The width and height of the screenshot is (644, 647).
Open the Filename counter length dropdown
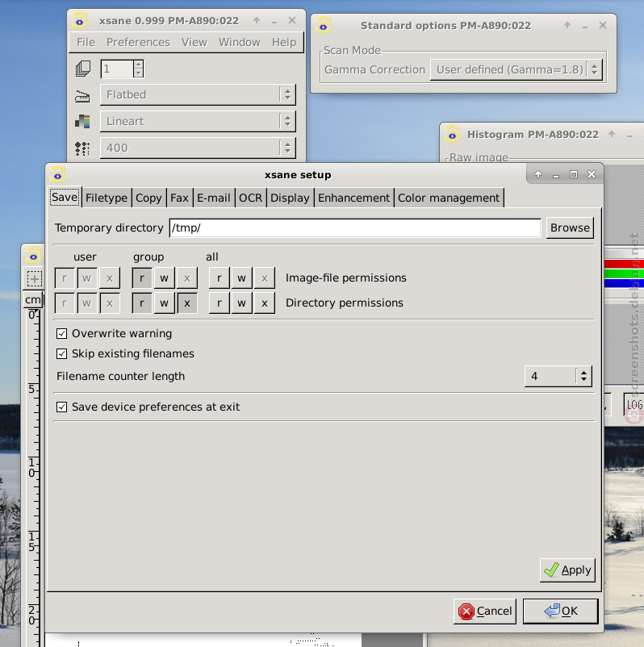(x=558, y=376)
